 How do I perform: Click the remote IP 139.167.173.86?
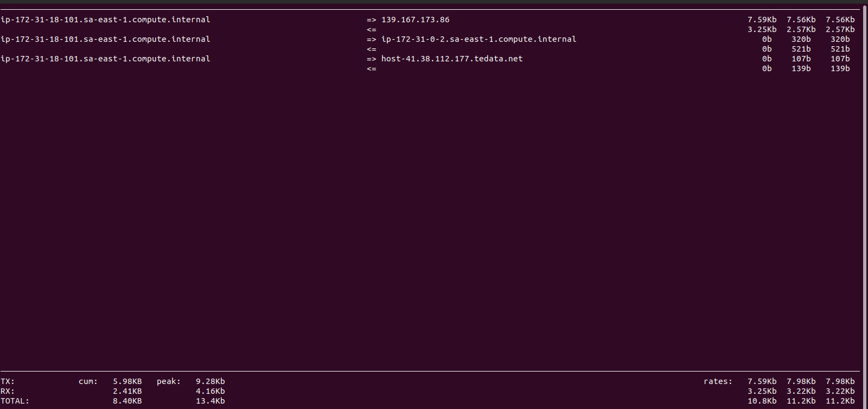[416, 20]
